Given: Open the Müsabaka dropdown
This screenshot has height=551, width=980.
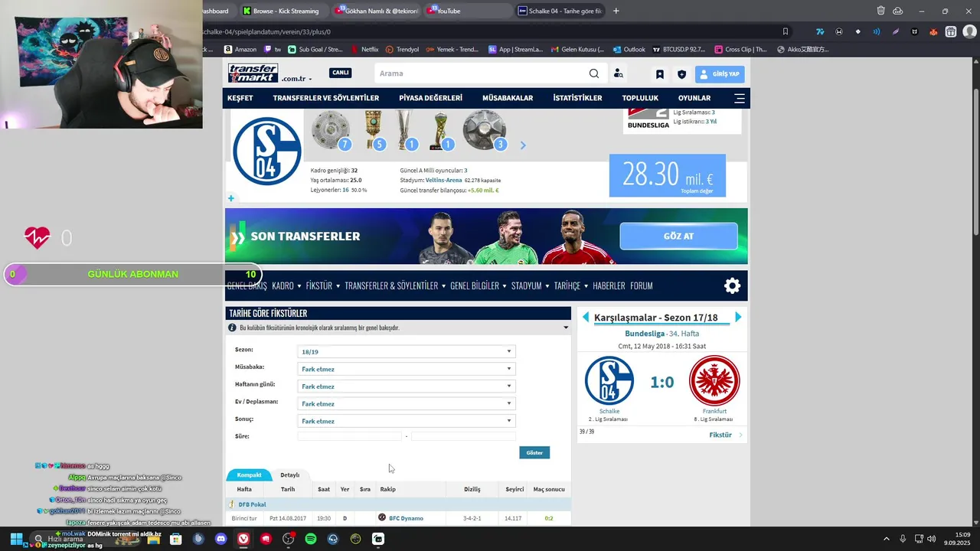Looking at the screenshot, I should 406,369.
